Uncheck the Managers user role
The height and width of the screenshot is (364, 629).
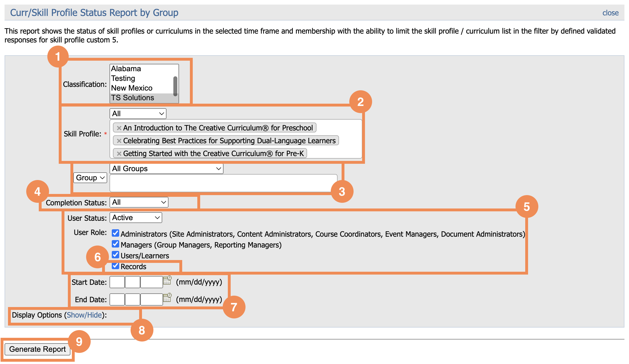coord(115,244)
